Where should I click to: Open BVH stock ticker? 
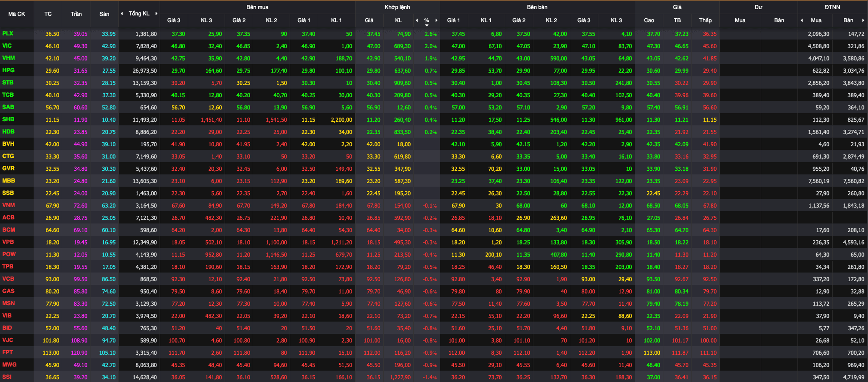click(8, 144)
